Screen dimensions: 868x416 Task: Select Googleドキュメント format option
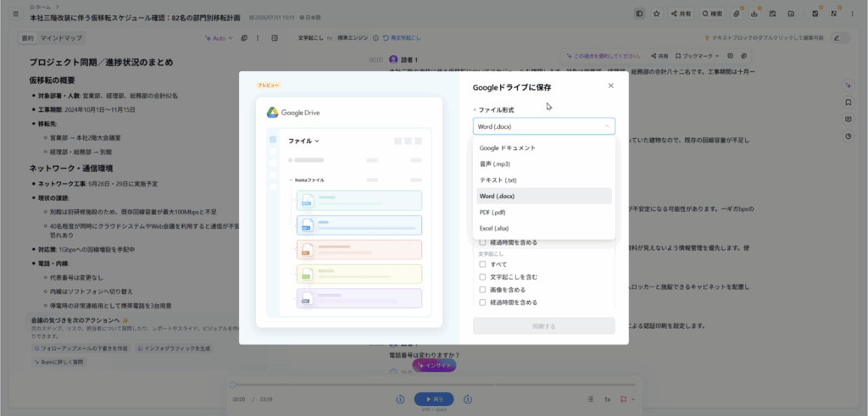click(543, 148)
